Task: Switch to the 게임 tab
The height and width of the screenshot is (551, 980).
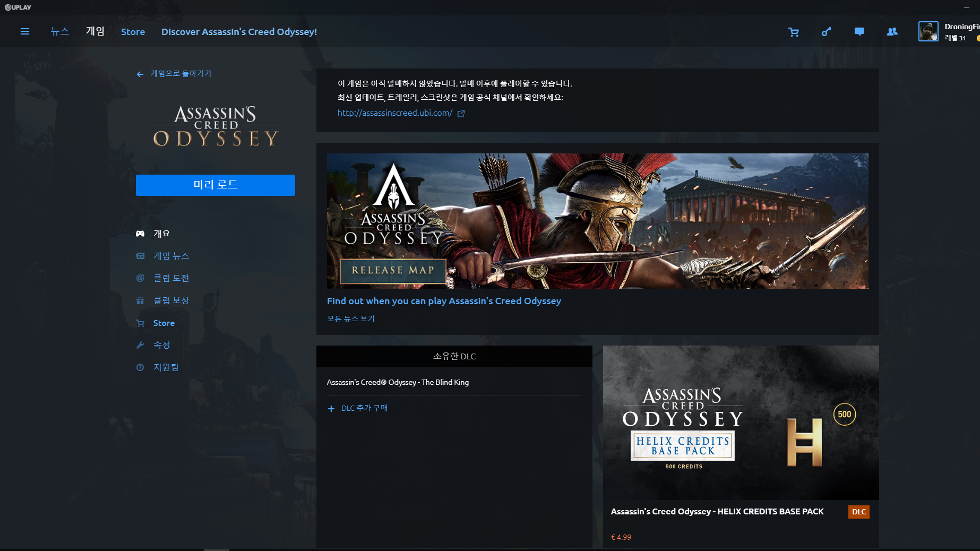Action: click(x=96, y=31)
